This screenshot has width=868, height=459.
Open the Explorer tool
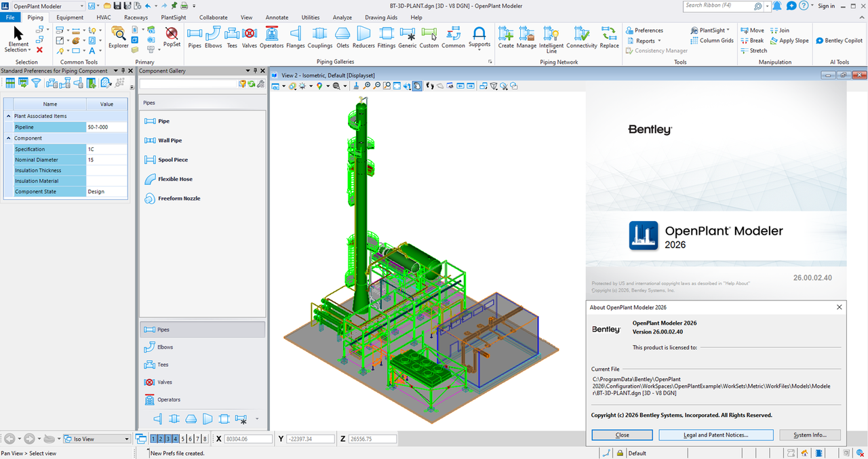(x=119, y=37)
